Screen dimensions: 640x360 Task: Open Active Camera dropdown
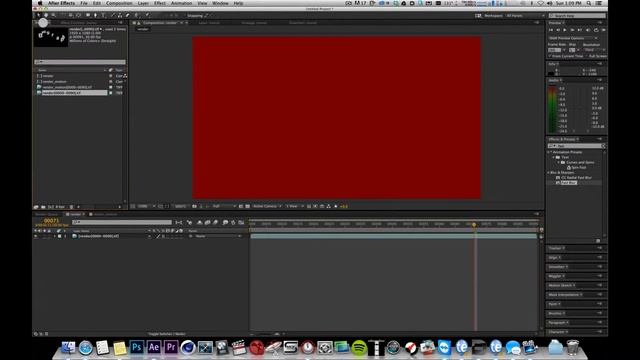267,207
